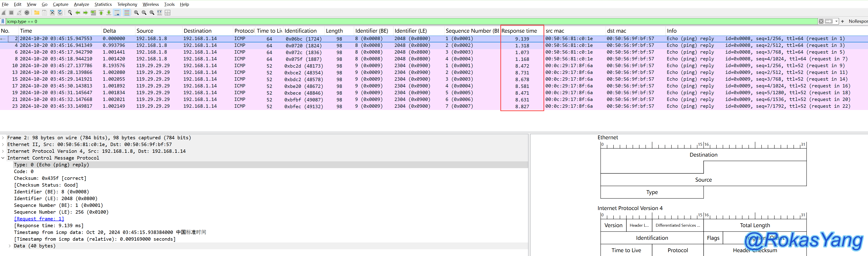Click the find packet magnifier icon
This screenshot has height=256, width=868.
(70, 13)
